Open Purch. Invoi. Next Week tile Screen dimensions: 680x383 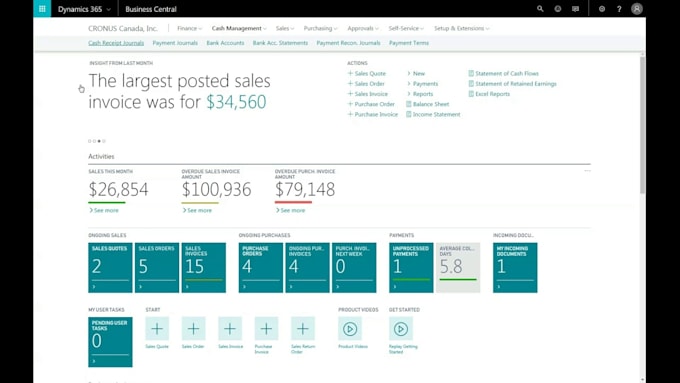click(354, 268)
